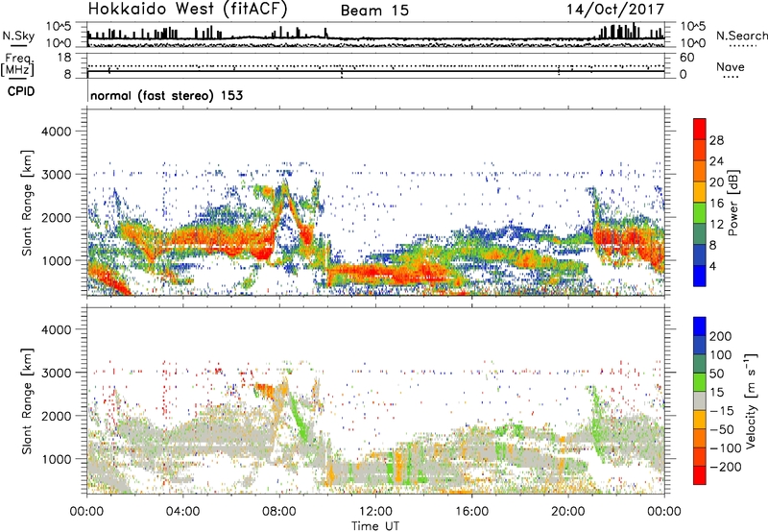Click the '16' tick on the power colorbar

(716, 204)
